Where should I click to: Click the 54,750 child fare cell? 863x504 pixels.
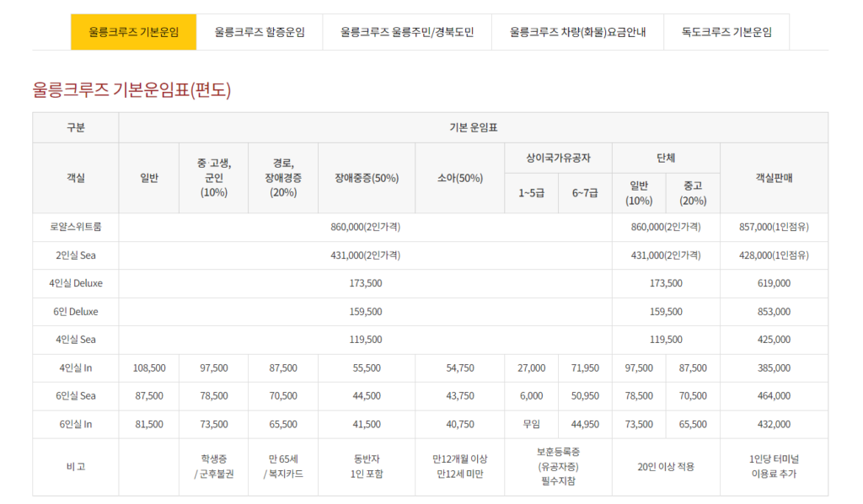tap(459, 368)
